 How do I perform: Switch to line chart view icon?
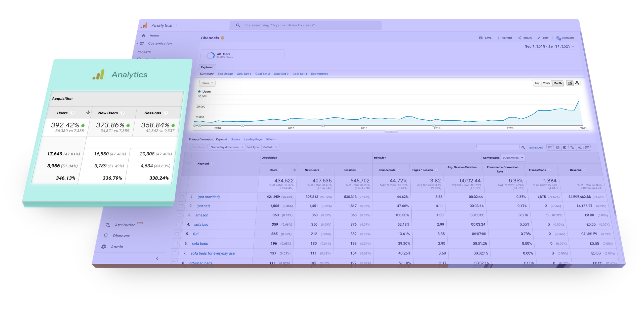point(569,83)
